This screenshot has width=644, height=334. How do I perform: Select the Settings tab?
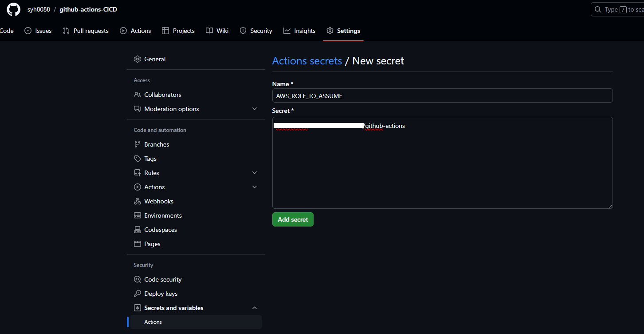tap(343, 31)
